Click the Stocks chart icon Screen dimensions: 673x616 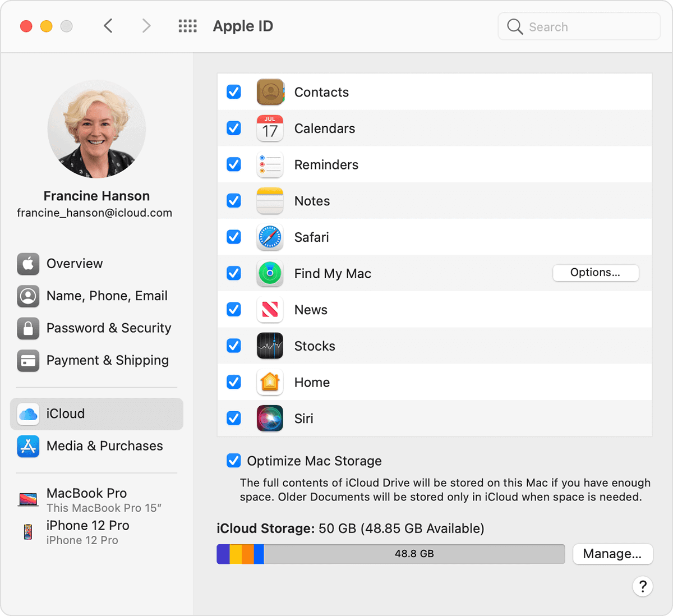click(x=270, y=346)
